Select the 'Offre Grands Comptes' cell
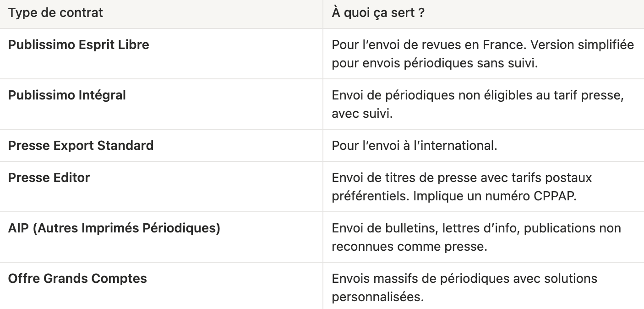 pyautogui.click(x=161, y=286)
